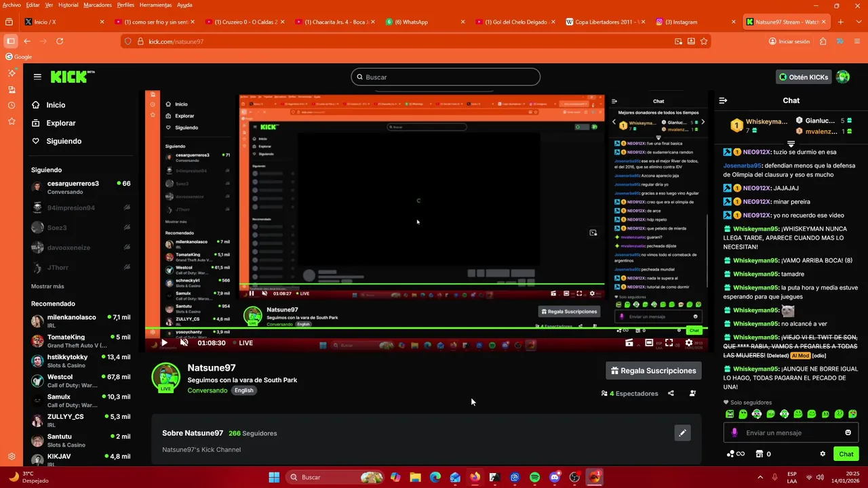
Task: Open File Explorer from the taskbar
Action: (x=415, y=477)
